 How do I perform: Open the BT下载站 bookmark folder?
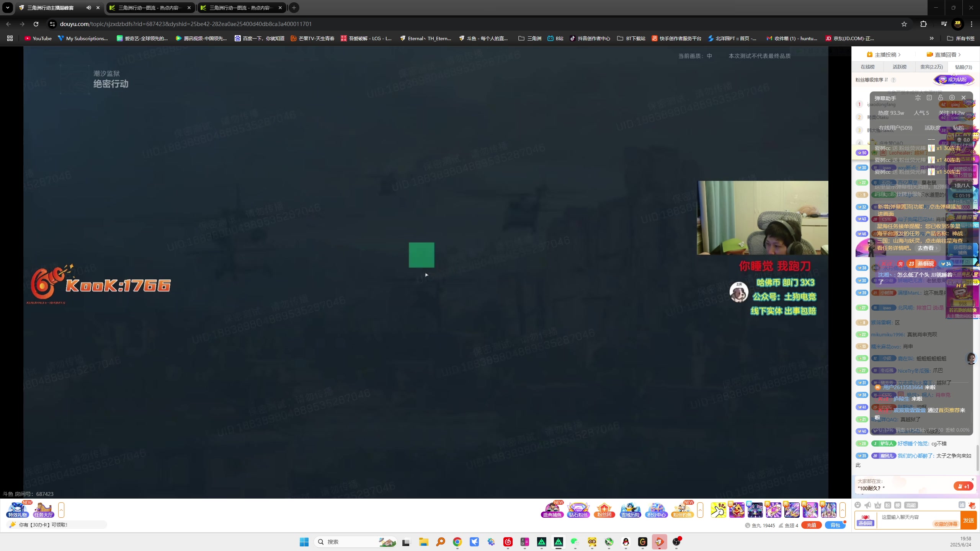click(631, 38)
